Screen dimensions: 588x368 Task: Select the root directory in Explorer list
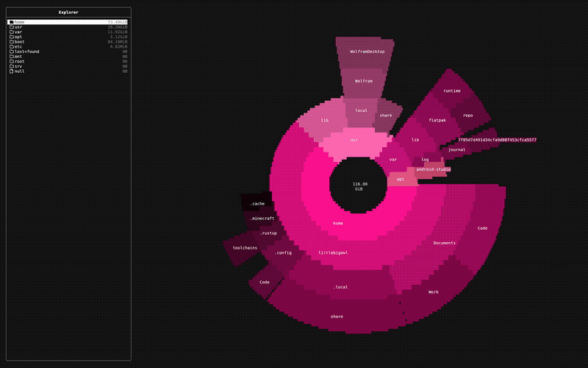[x=18, y=61]
